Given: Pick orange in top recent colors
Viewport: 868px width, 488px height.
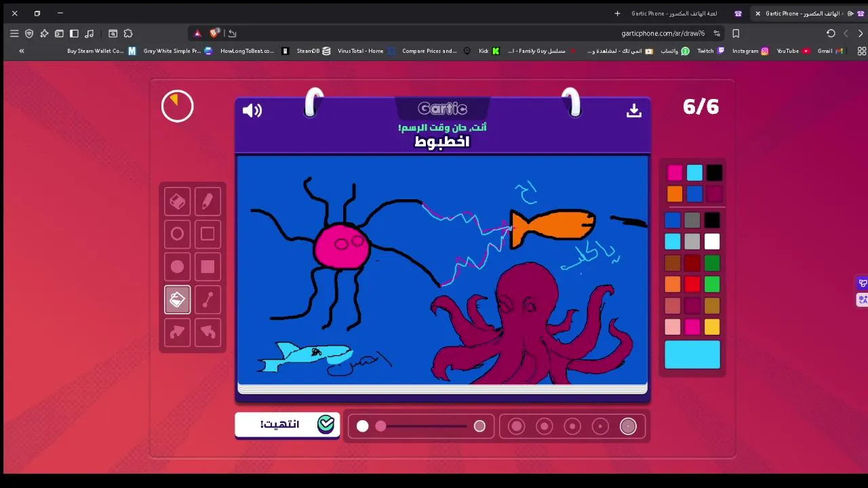Looking at the screenshot, I should [x=675, y=194].
